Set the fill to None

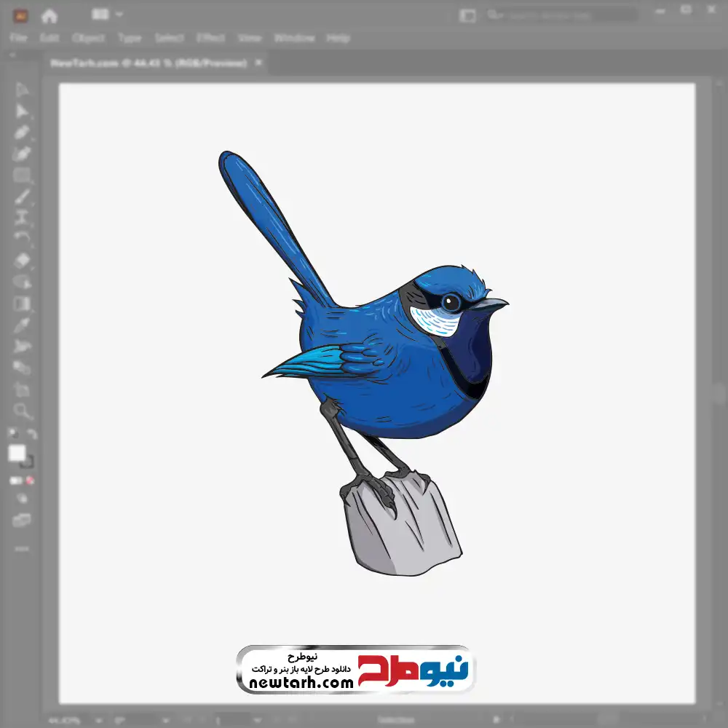(x=31, y=480)
